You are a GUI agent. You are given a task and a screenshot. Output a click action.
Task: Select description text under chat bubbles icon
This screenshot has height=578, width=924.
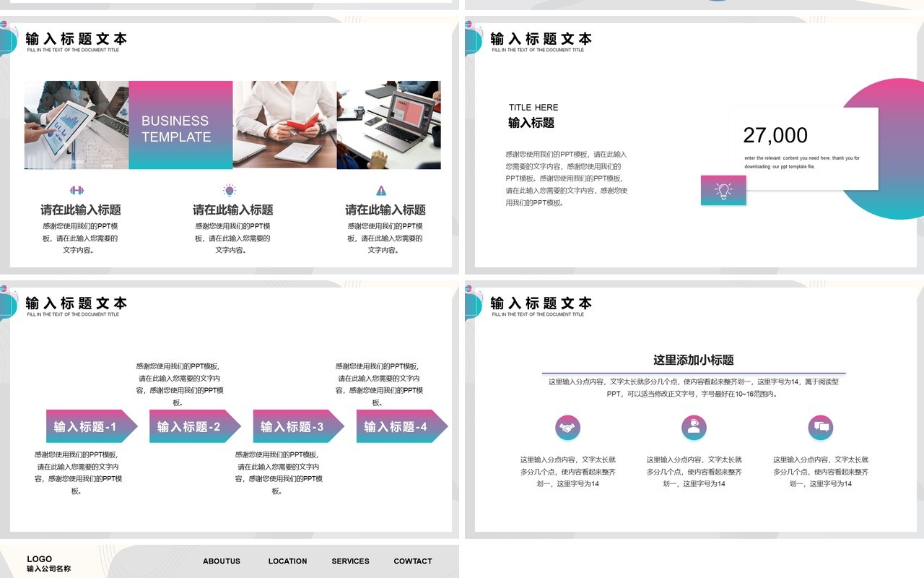821,472
